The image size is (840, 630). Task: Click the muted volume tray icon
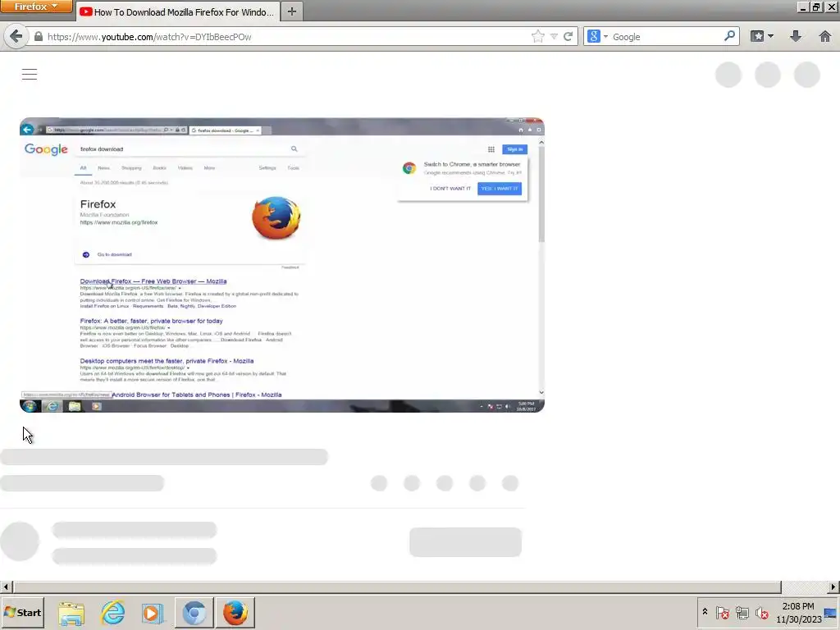click(761, 612)
